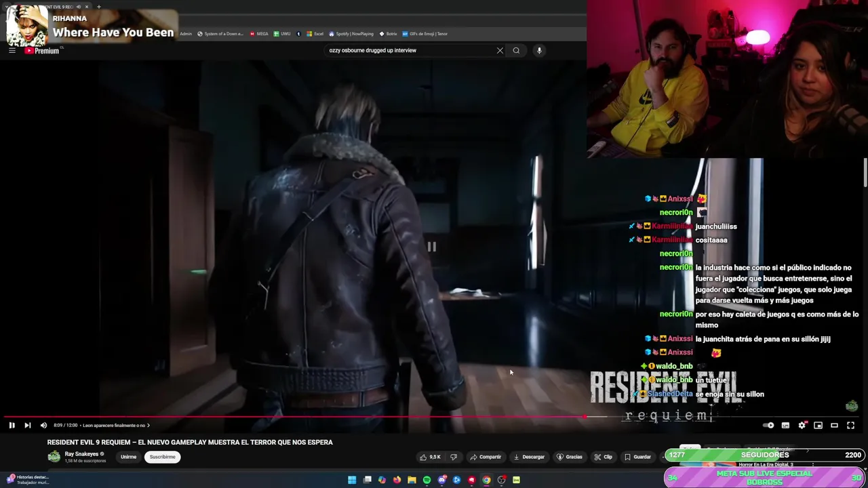Open the player settings gear
Viewport: 868px width, 488px height.
(802, 425)
